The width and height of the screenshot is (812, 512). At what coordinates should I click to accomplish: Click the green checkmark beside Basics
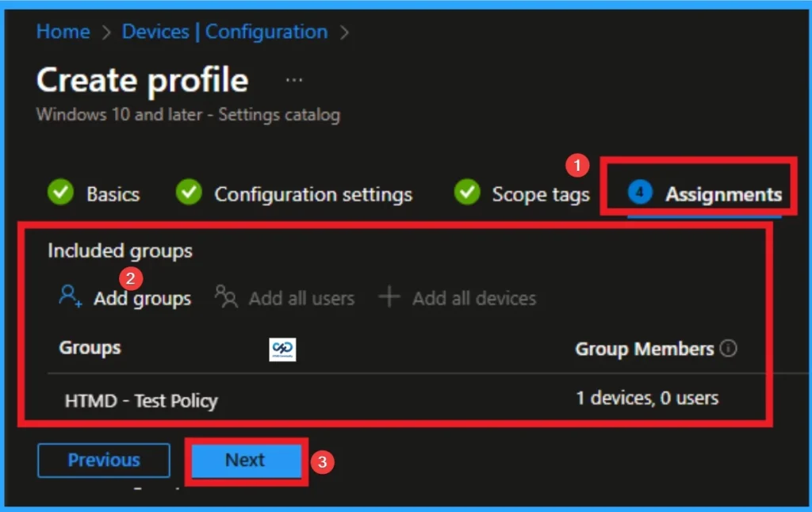click(60, 193)
